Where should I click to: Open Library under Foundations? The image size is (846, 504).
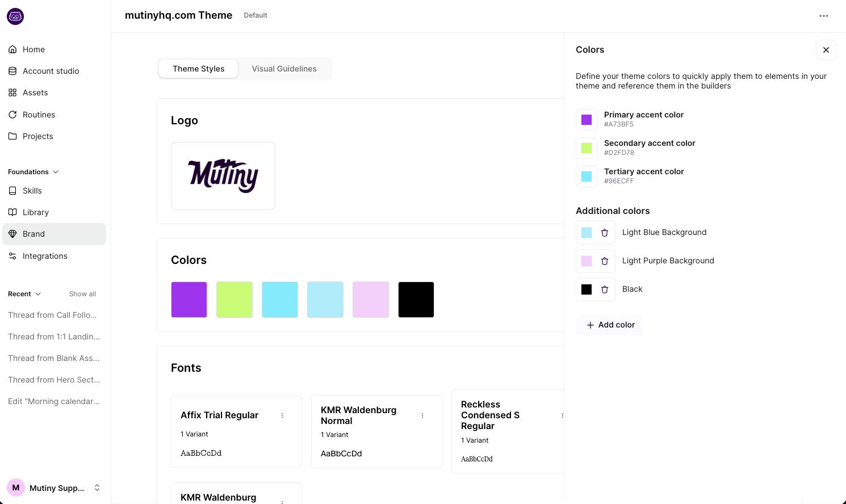point(55,212)
